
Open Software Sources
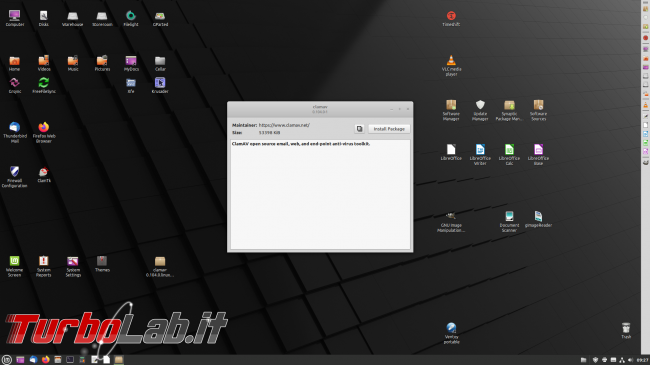538,110
